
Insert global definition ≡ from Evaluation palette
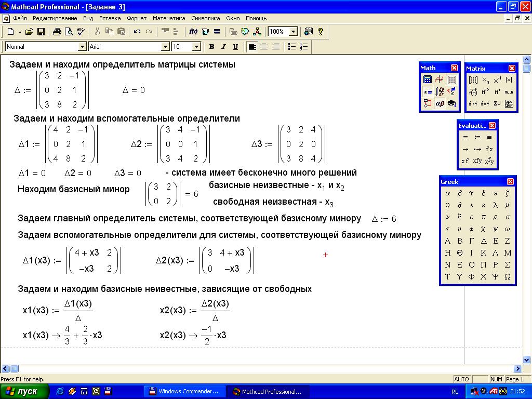[x=489, y=137]
